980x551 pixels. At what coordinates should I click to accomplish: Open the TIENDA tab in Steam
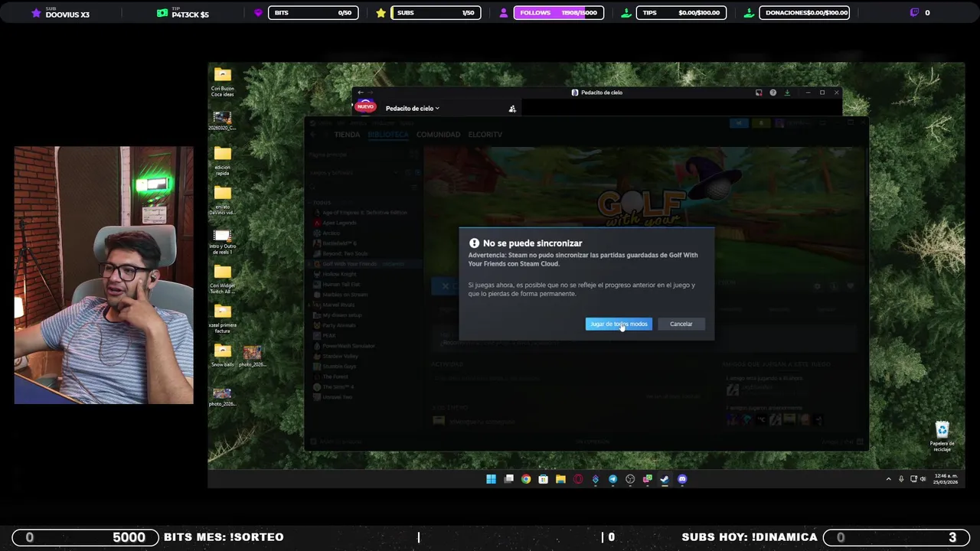coord(347,135)
